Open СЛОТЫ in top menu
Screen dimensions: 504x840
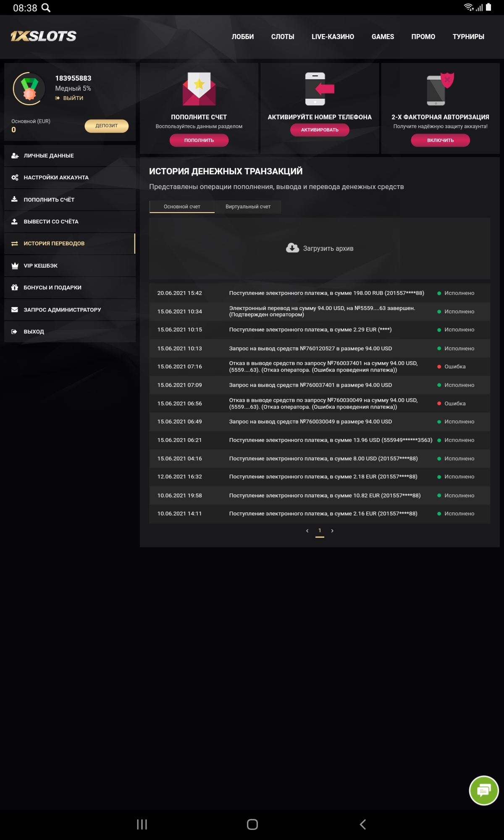tap(283, 37)
